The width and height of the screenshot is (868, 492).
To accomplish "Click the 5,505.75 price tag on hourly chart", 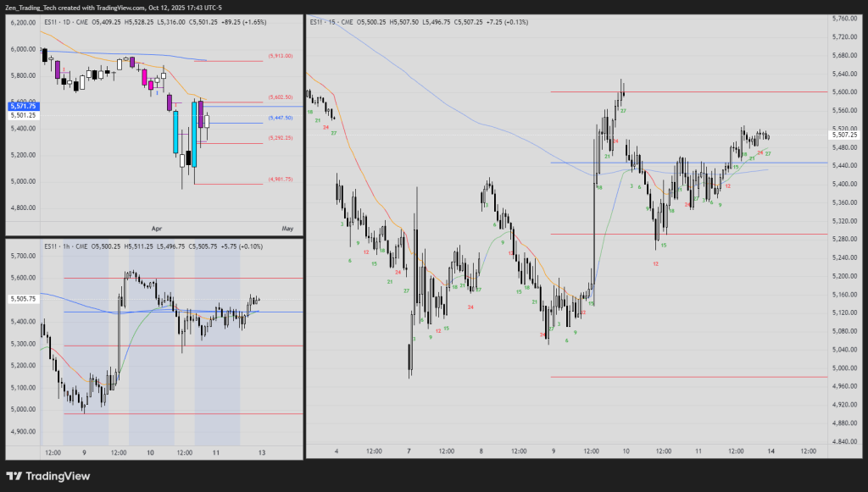I will [x=22, y=299].
